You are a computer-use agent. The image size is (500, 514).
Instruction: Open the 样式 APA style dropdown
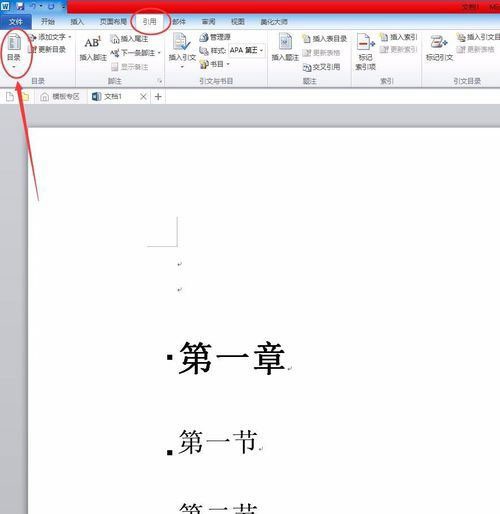[247, 50]
